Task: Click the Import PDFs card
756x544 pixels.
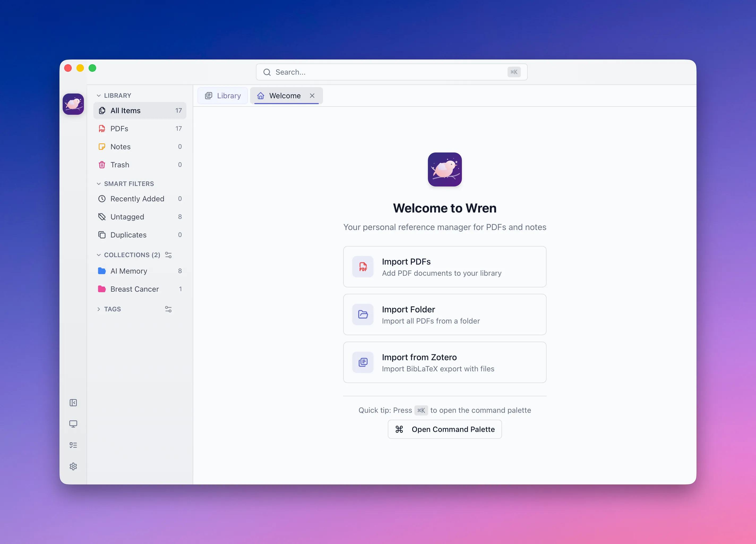Action: 445,267
